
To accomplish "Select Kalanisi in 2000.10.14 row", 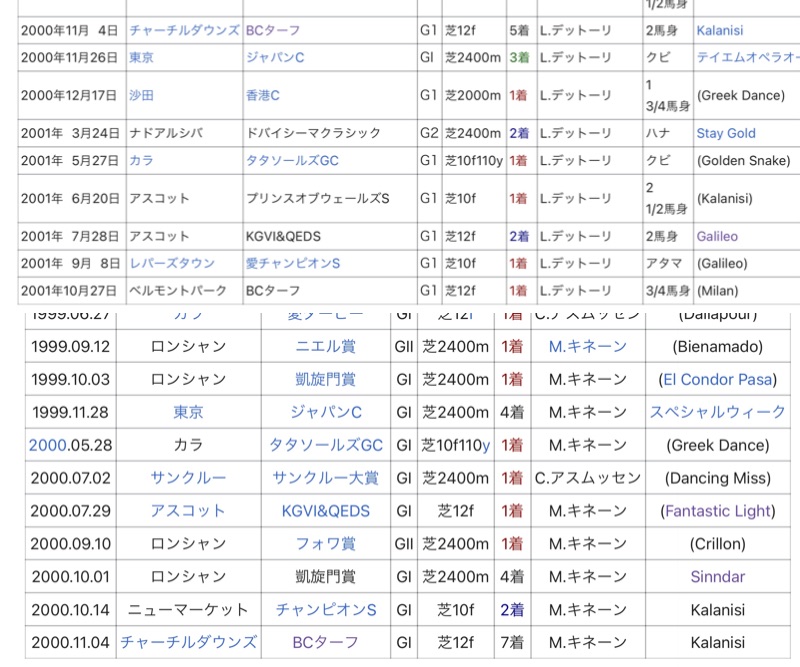I will click(x=717, y=610).
